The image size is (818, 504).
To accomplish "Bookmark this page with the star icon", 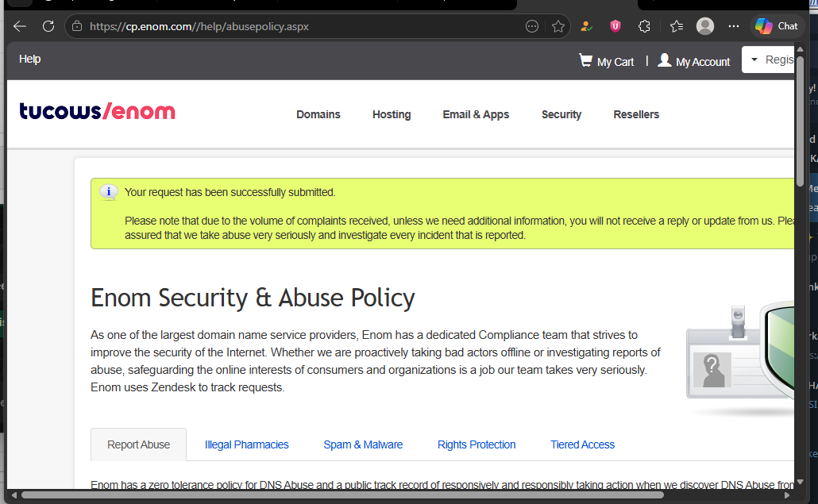I will tap(558, 26).
